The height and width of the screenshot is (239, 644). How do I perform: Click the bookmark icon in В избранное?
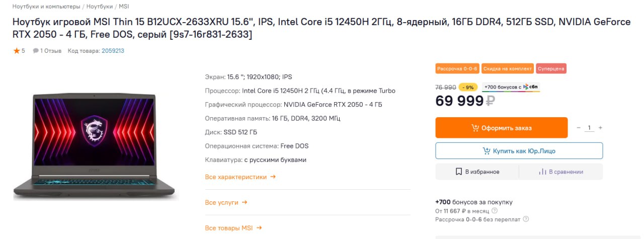coord(459,172)
